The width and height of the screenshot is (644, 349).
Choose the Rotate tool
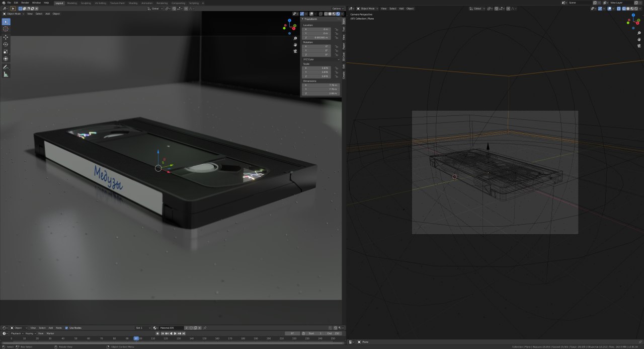tap(6, 44)
